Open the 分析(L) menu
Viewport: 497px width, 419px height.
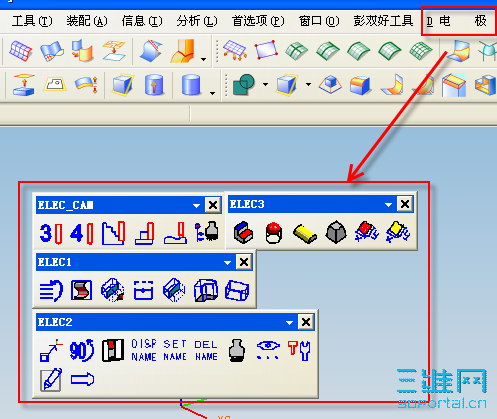[197, 21]
